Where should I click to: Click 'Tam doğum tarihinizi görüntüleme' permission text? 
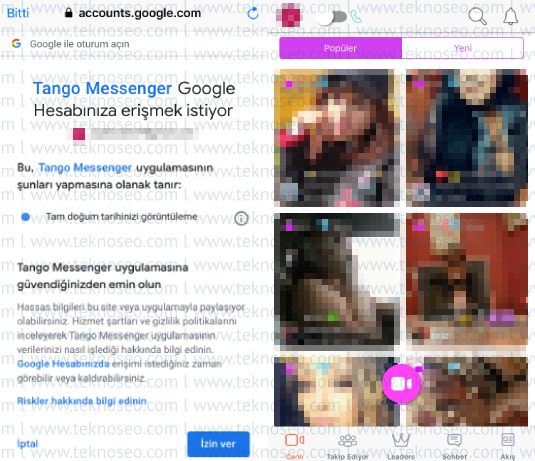pos(121,217)
